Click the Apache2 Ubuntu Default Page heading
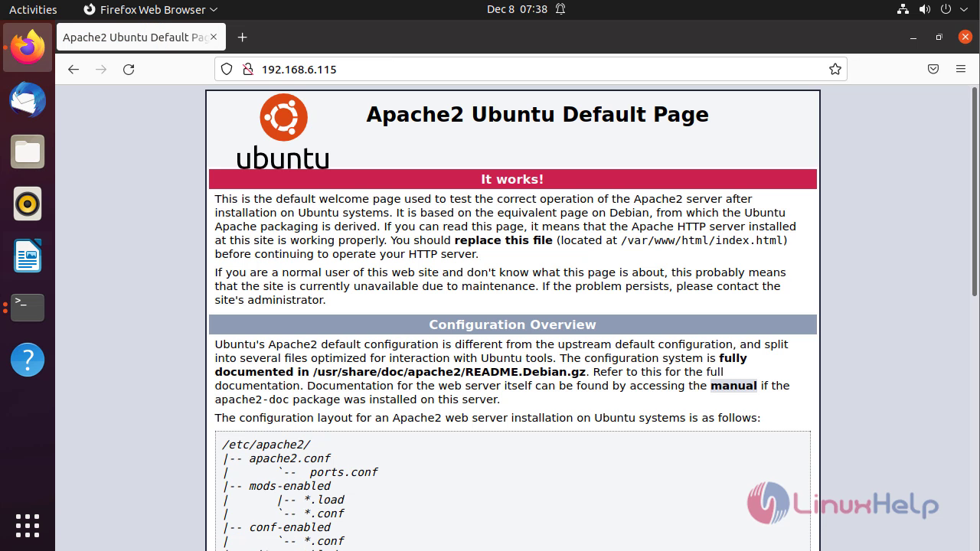980x551 pixels. tap(537, 114)
